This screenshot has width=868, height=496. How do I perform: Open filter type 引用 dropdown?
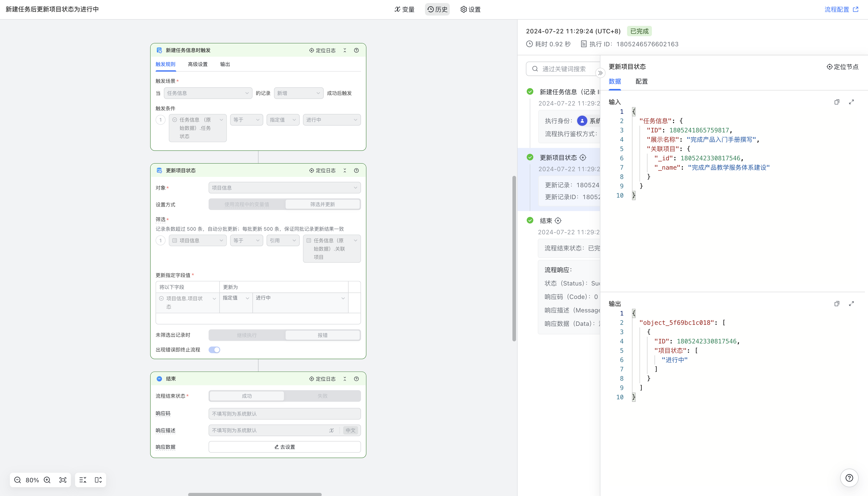click(x=283, y=241)
